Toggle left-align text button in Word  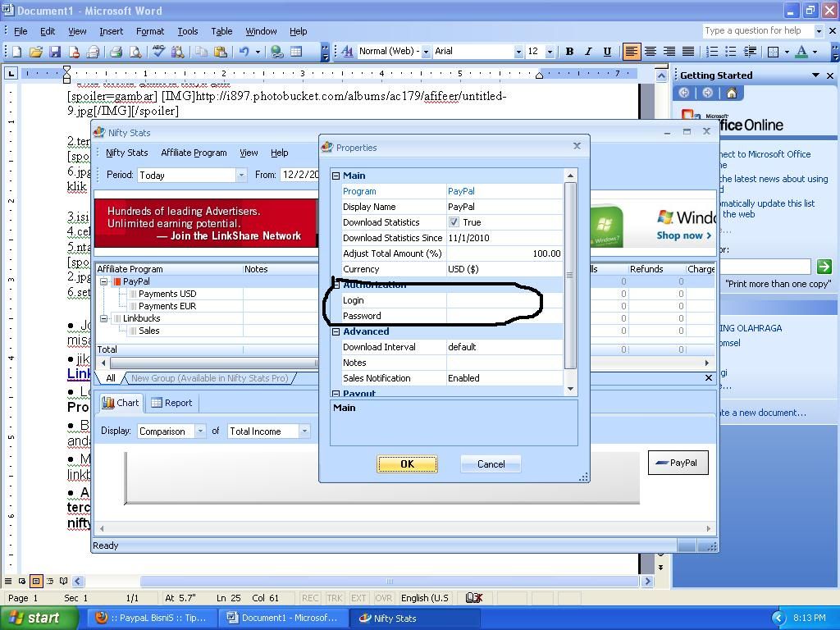coord(631,52)
